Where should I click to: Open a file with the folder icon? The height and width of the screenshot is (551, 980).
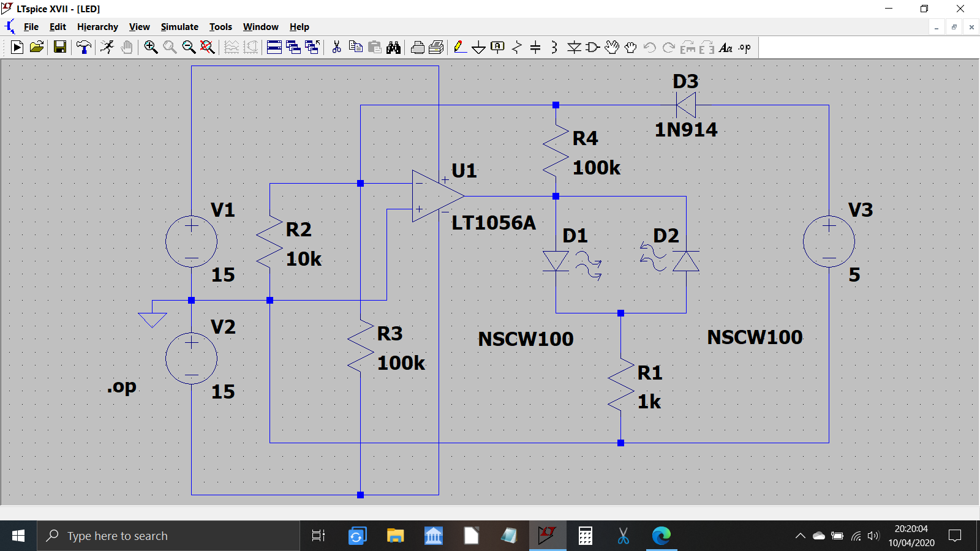pyautogui.click(x=37, y=47)
